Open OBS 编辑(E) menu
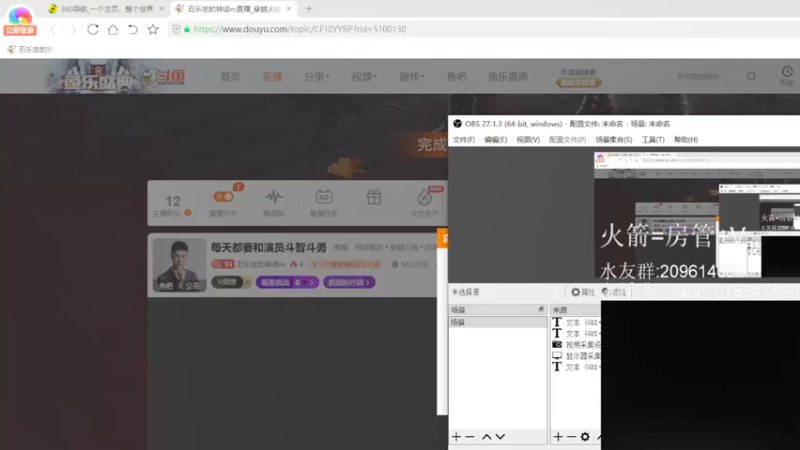 [x=495, y=140]
